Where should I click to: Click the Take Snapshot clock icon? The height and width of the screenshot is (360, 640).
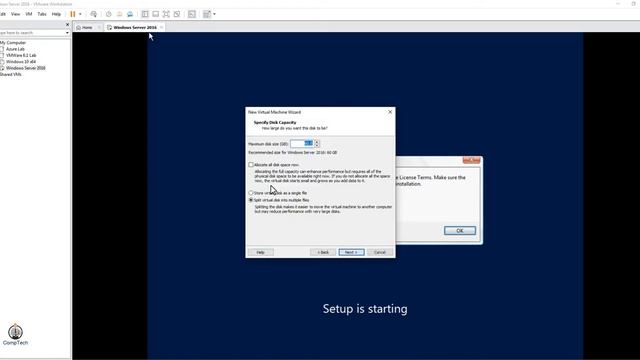tap(109, 14)
